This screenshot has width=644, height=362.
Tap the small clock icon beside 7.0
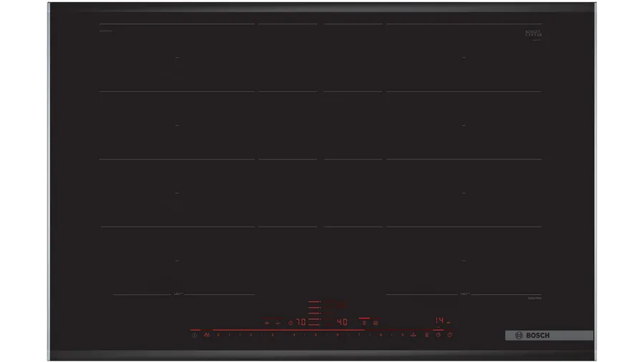[x=291, y=323]
